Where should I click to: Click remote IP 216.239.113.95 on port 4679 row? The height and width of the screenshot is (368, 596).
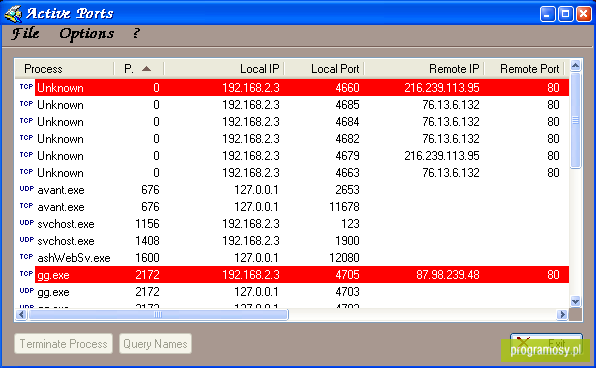coord(442,156)
